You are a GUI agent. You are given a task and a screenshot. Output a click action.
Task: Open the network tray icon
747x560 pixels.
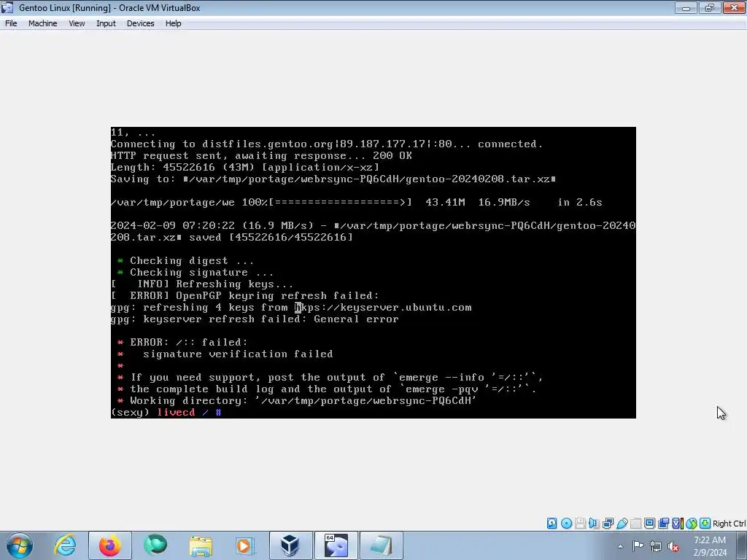[656, 546]
